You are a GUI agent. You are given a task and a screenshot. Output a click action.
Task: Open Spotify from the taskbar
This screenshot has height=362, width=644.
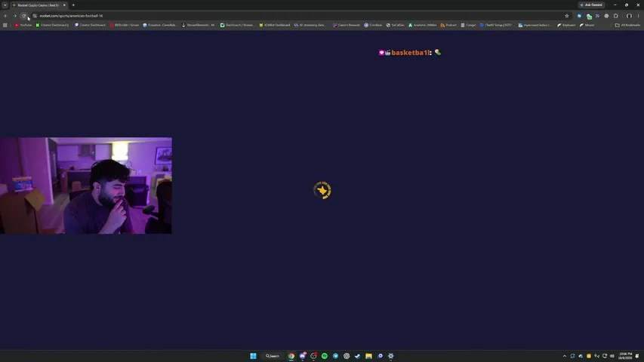tap(325, 356)
